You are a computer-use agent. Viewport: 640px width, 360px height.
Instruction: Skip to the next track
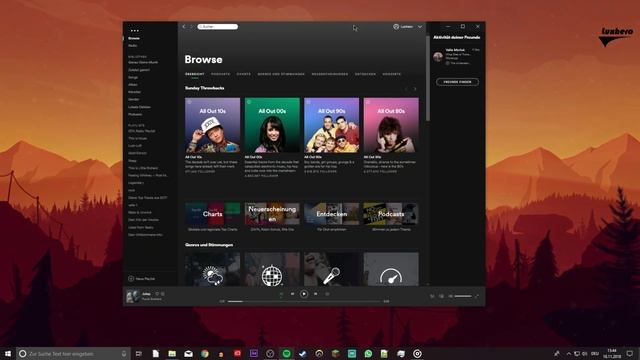coord(316,294)
